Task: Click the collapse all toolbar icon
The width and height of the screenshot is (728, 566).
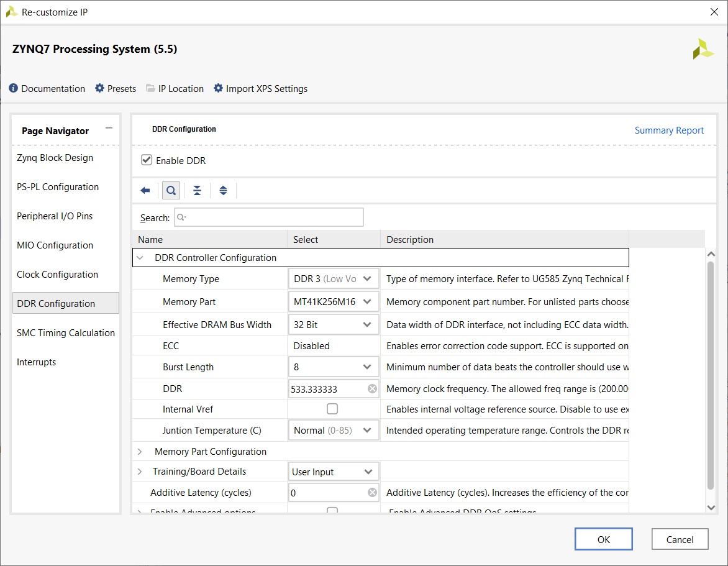Action: point(198,190)
